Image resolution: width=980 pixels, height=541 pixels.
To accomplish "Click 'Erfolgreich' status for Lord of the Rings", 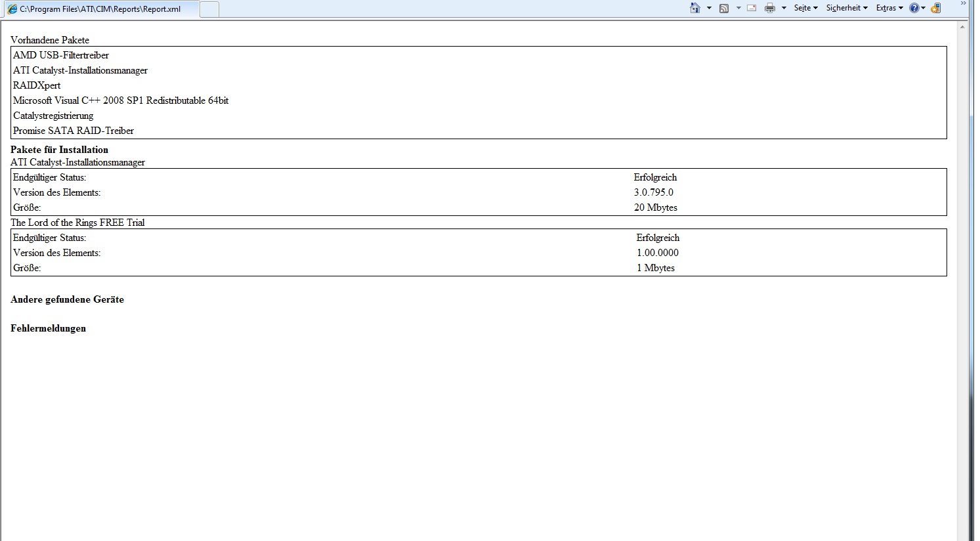I will [x=658, y=238].
